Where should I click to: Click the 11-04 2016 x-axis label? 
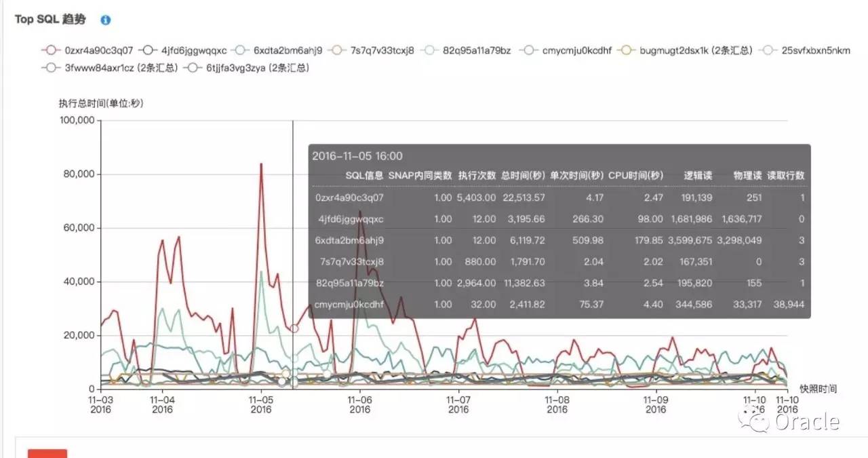coord(162,404)
